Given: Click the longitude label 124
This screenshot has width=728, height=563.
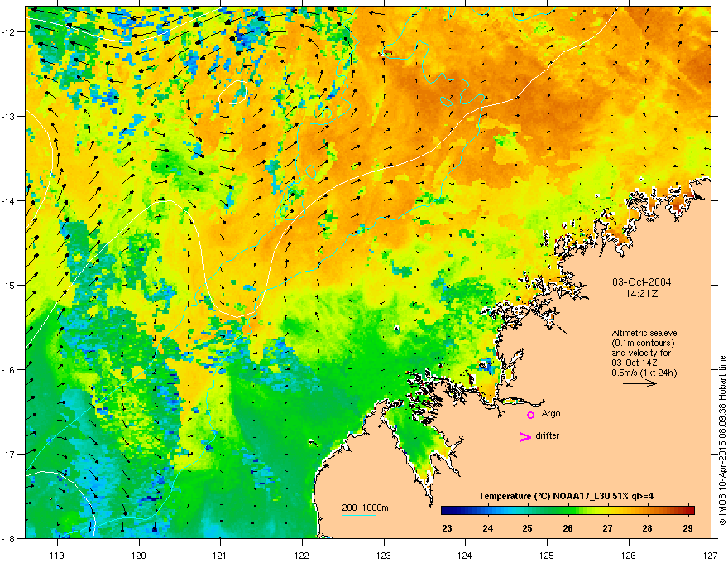Looking at the screenshot, I should pos(465,555).
